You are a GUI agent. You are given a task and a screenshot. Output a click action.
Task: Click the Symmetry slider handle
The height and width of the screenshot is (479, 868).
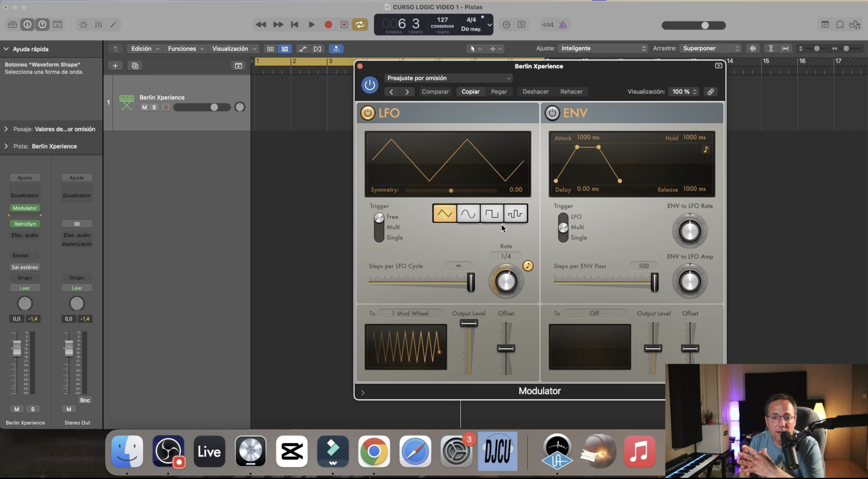[451, 190]
